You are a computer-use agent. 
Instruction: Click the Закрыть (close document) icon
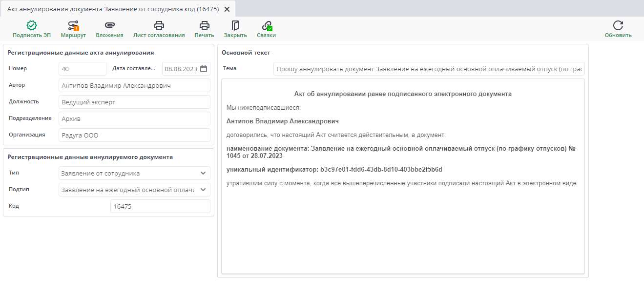tap(235, 28)
